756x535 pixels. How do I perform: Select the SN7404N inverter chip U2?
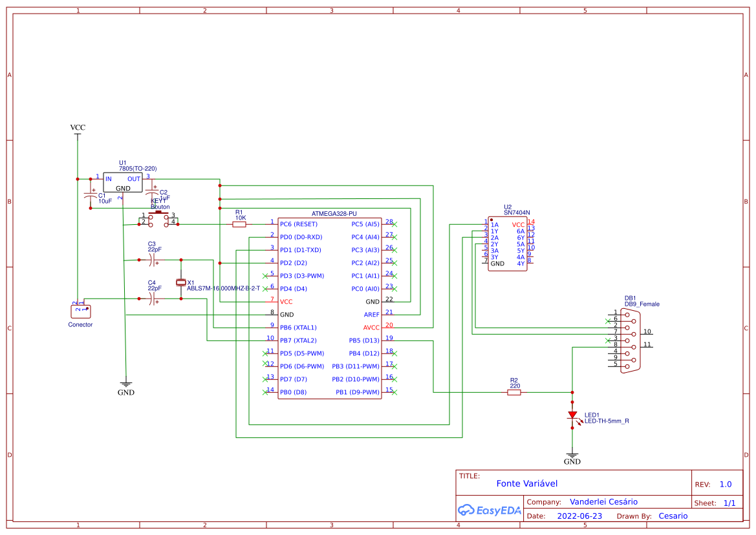[508, 244]
